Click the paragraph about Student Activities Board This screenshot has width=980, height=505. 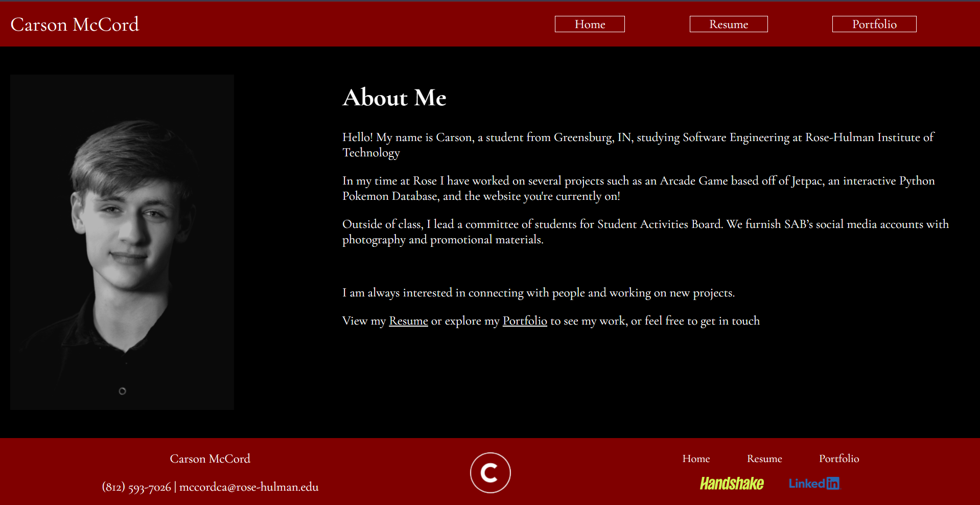click(x=644, y=232)
